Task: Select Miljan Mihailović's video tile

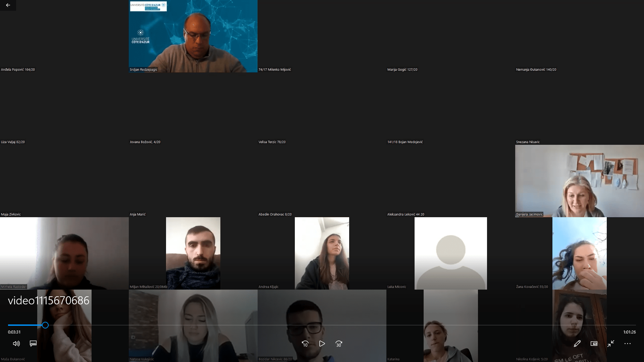Action: click(x=193, y=253)
